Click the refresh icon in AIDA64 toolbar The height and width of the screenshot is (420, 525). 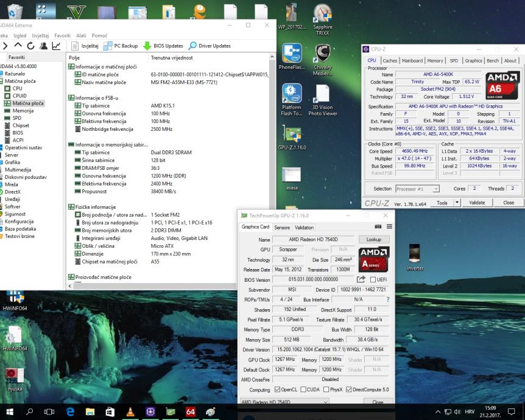point(30,46)
